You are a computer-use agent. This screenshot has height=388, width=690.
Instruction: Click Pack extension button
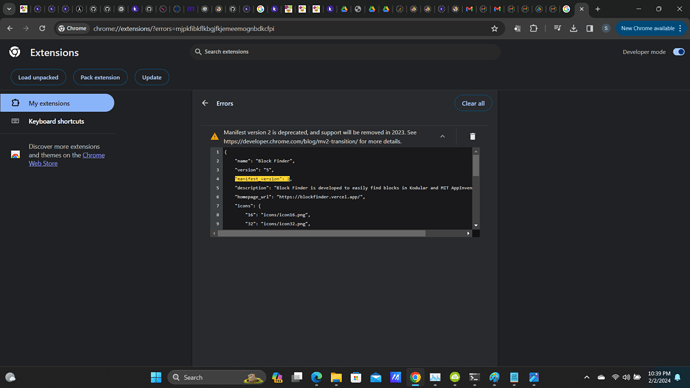100,77
